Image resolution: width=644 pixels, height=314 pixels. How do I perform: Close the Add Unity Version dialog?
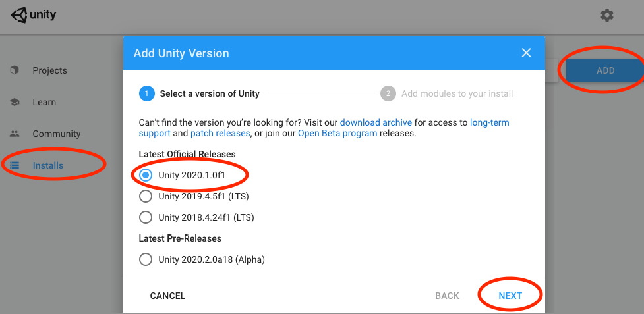point(526,53)
